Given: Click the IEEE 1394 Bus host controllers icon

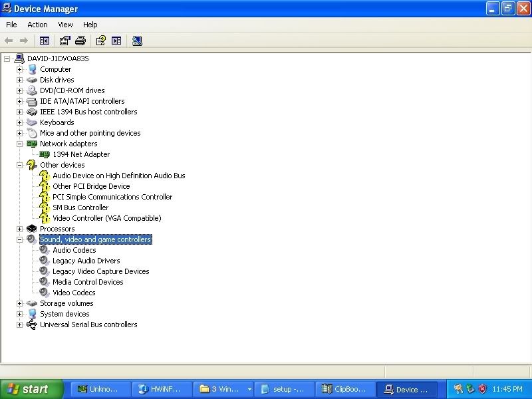Looking at the screenshot, I should [32, 112].
